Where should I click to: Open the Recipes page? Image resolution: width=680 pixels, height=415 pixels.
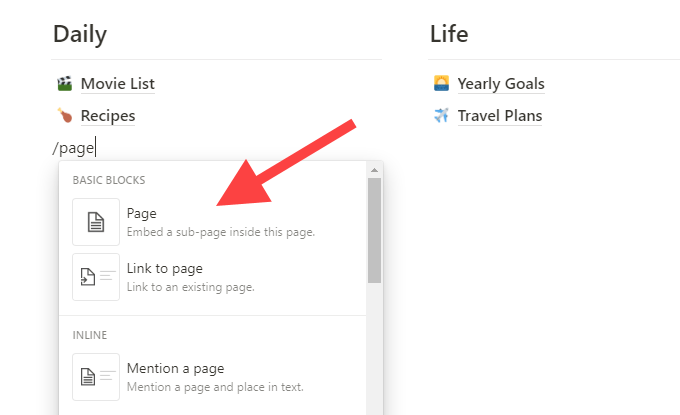pyautogui.click(x=107, y=116)
